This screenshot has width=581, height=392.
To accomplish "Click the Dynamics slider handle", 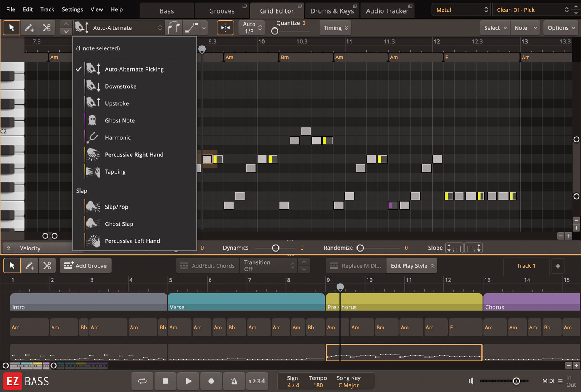I will 276,248.
